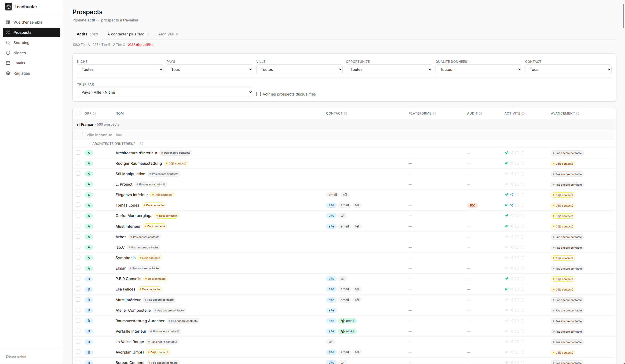Click telescope icon in Rüdiger Raumausstattung row

[x=506, y=163]
